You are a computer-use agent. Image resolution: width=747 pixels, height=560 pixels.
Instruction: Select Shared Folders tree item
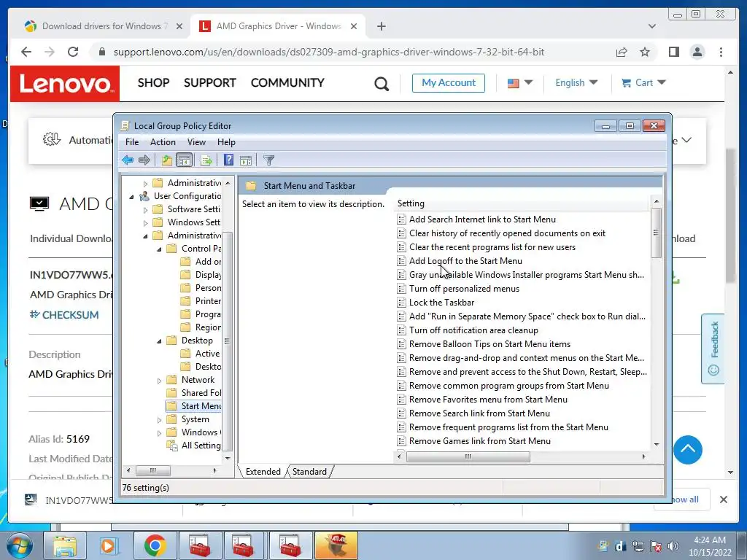coord(194,393)
